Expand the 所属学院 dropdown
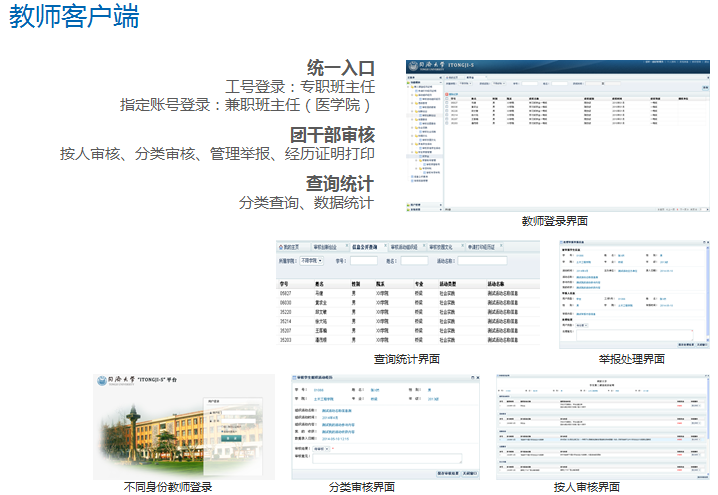718x495 pixels. [x=314, y=261]
